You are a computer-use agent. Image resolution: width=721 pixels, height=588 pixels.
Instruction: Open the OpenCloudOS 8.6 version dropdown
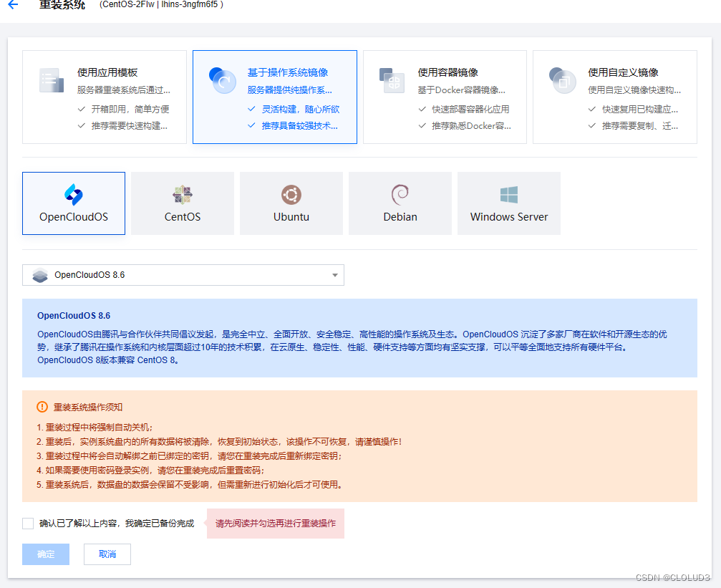click(183, 275)
